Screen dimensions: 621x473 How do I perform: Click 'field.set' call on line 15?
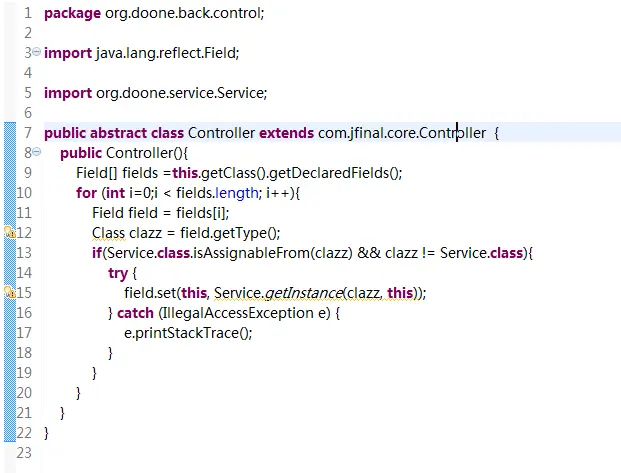point(150,293)
